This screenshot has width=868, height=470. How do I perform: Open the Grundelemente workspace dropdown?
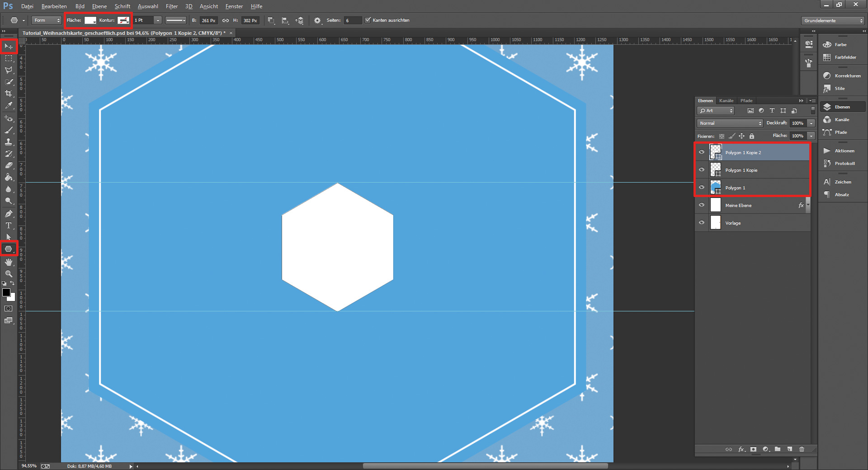(833, 21)
